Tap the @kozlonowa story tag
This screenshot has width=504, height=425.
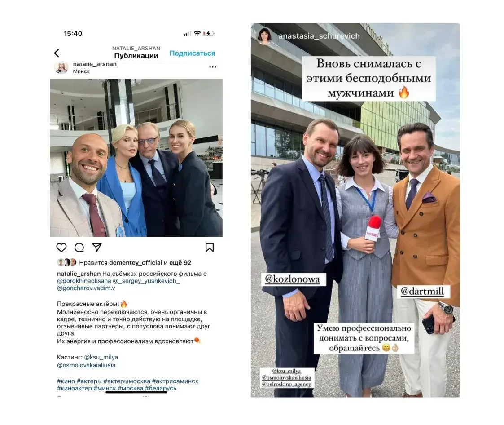point(292,279)
